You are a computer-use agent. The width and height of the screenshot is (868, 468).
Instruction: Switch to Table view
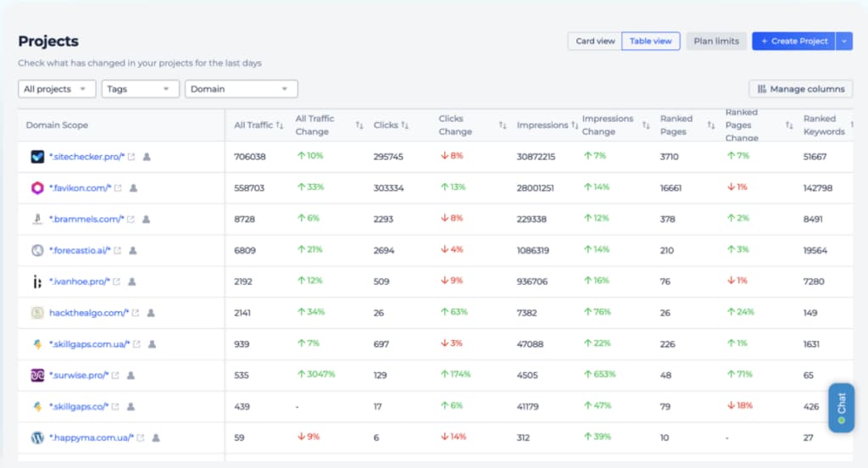[x=650, y=41]
